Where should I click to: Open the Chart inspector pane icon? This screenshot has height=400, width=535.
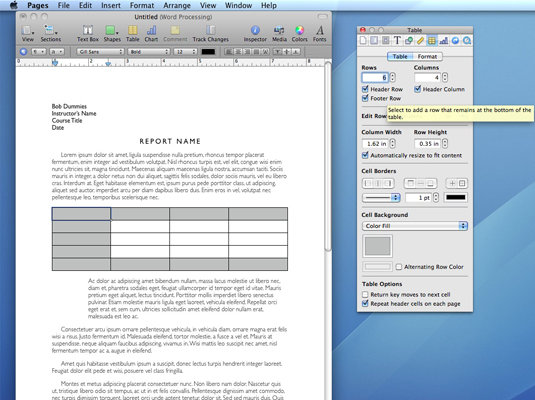click(444, 41)
